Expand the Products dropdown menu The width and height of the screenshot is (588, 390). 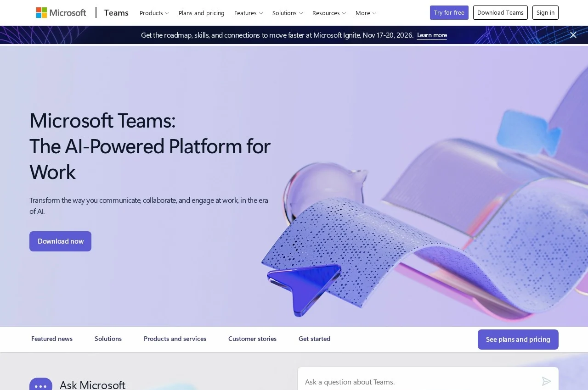coord(154,13)
